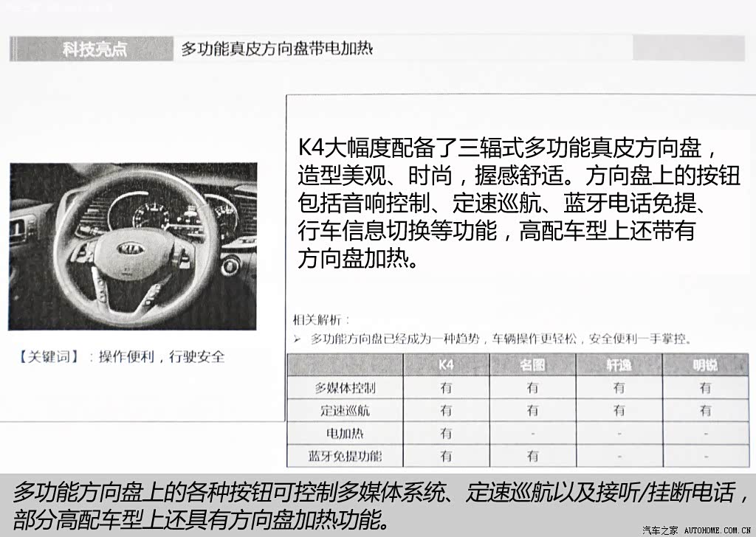Select the 定速巡航 row label
Screen dimensions: 756x537
[345, 410]
